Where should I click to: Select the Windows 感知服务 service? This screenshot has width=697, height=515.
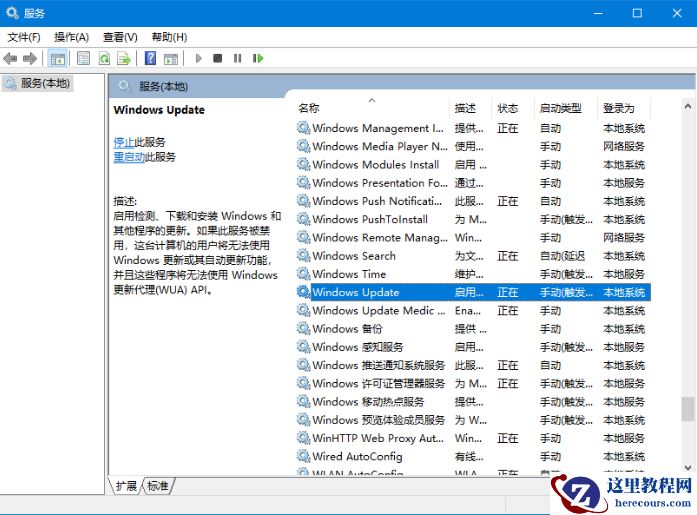(x=473, y=347)
